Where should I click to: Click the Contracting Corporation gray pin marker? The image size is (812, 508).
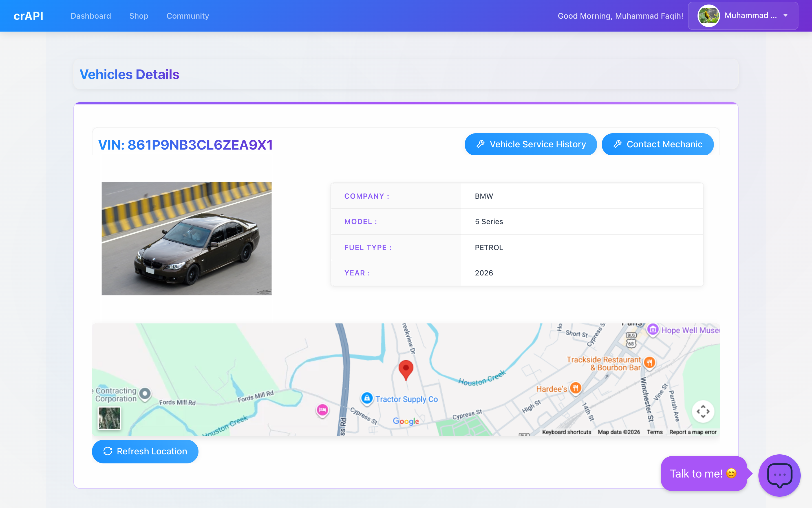(x=145, y=394)
